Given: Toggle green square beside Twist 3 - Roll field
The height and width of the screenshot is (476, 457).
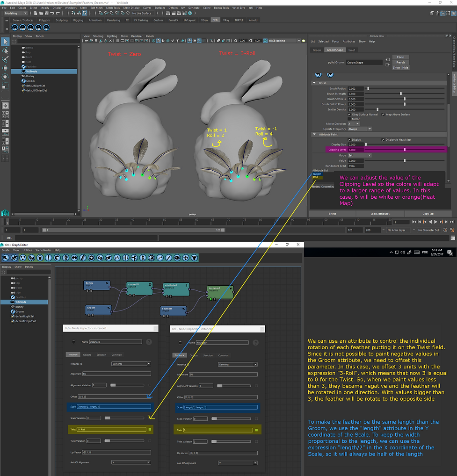Looking at the screenshot, I should [x=150, y=429].
